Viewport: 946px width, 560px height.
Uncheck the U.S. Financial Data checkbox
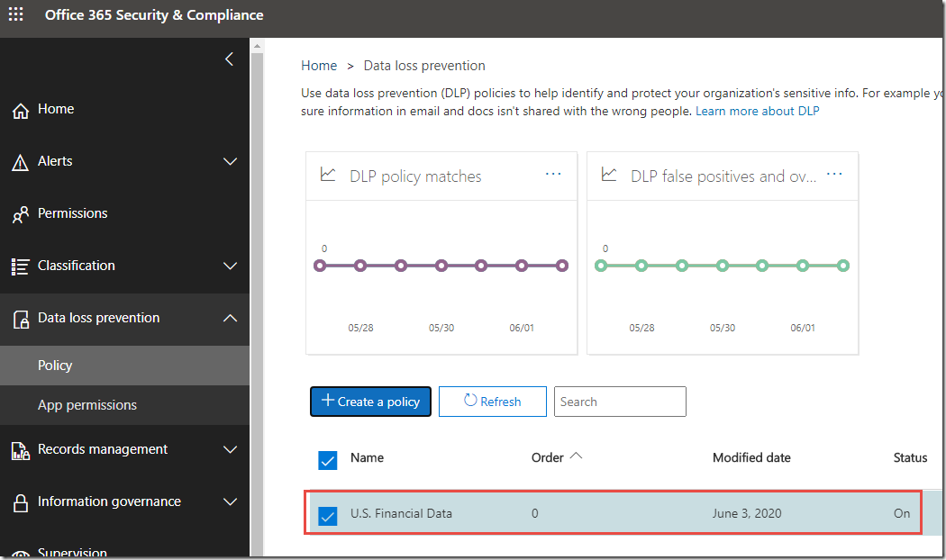328,516
